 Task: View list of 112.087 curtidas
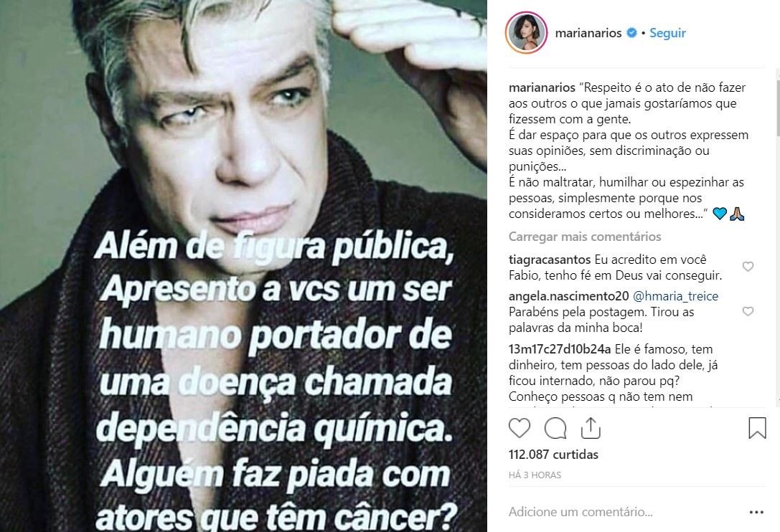tap(553, 455)
